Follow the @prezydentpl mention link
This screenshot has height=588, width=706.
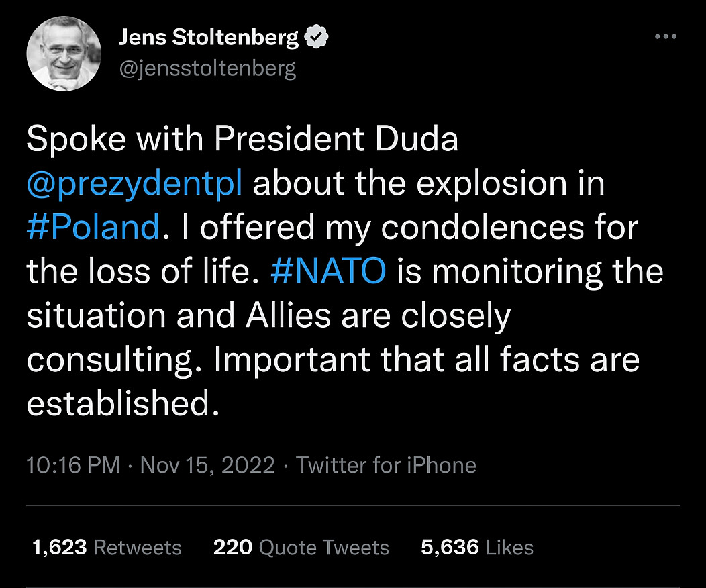[135, 184]
